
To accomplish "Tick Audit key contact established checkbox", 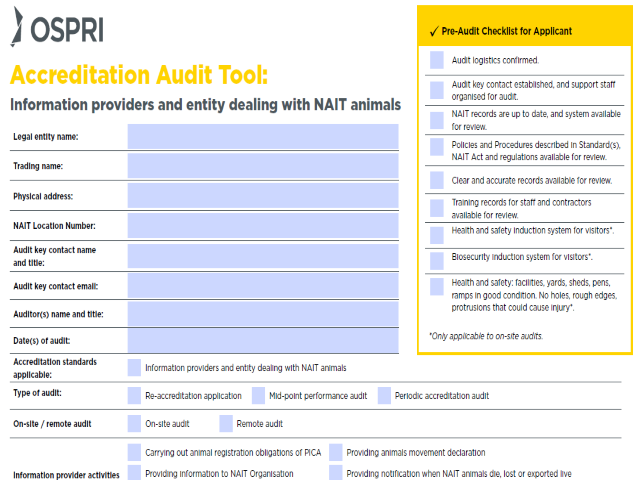I will tap(437, 90).
